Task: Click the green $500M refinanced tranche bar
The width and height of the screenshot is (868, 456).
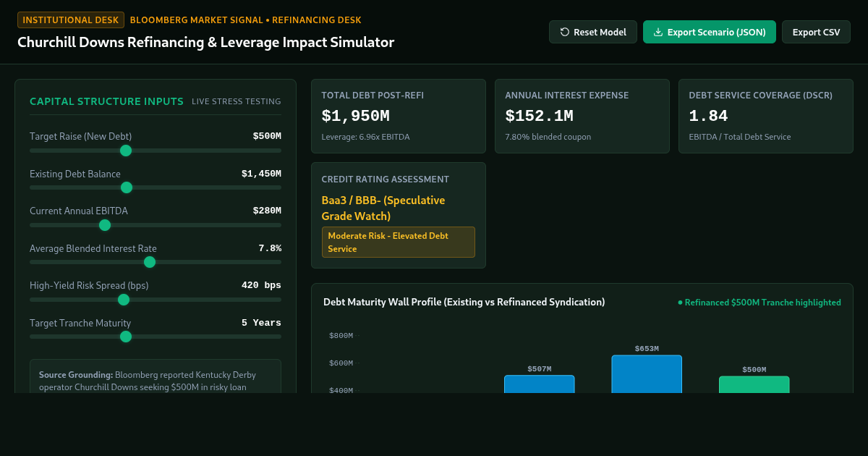Action: coord(754,384)
